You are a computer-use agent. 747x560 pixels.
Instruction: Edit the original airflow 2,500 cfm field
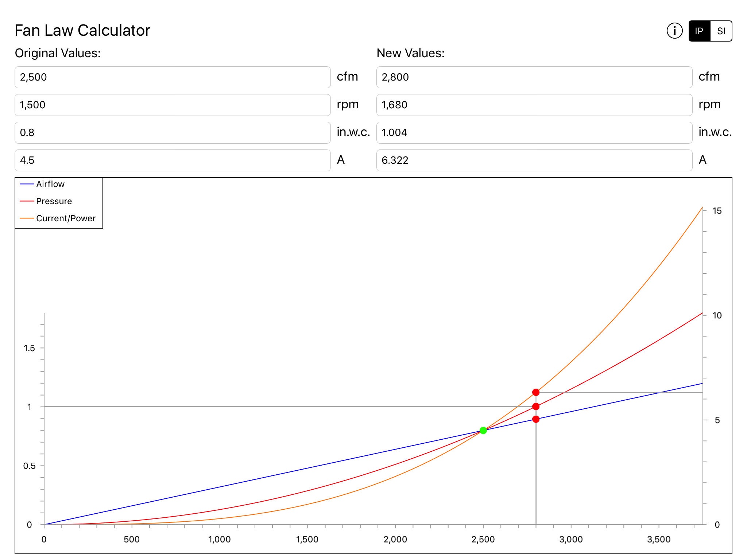tap(173, 77)
